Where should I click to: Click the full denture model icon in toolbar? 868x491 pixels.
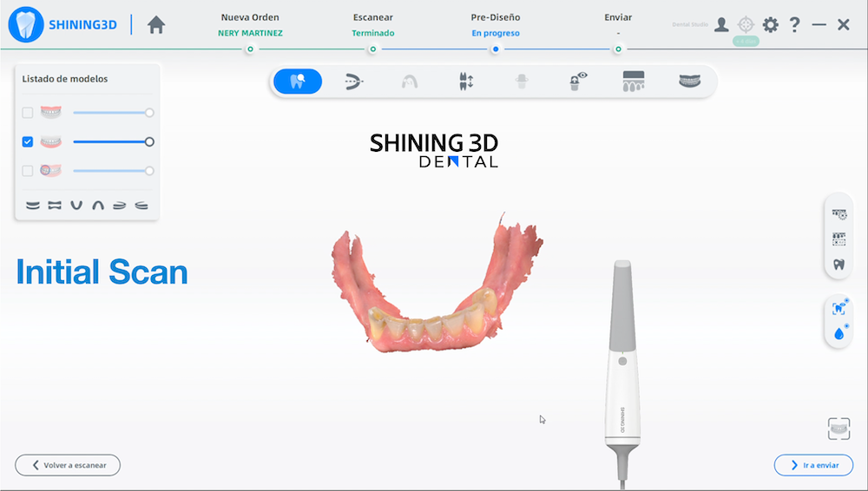point(690,82)
